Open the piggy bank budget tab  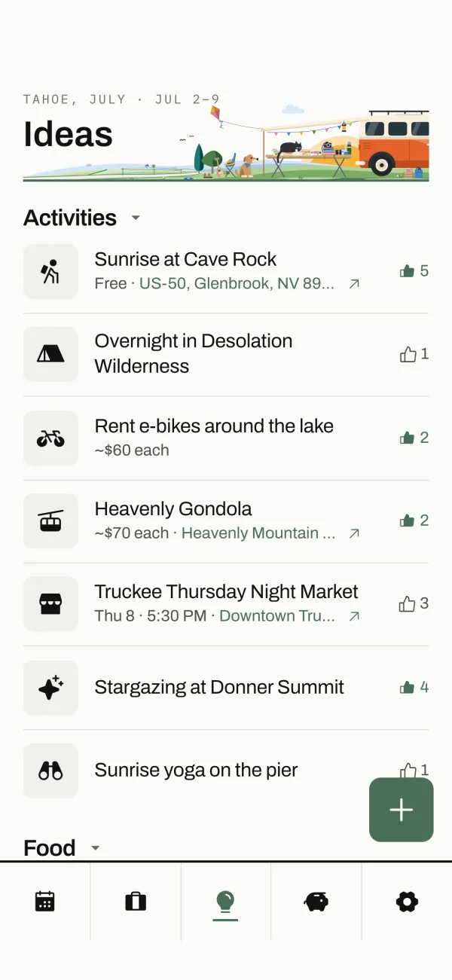click(316, 901)
